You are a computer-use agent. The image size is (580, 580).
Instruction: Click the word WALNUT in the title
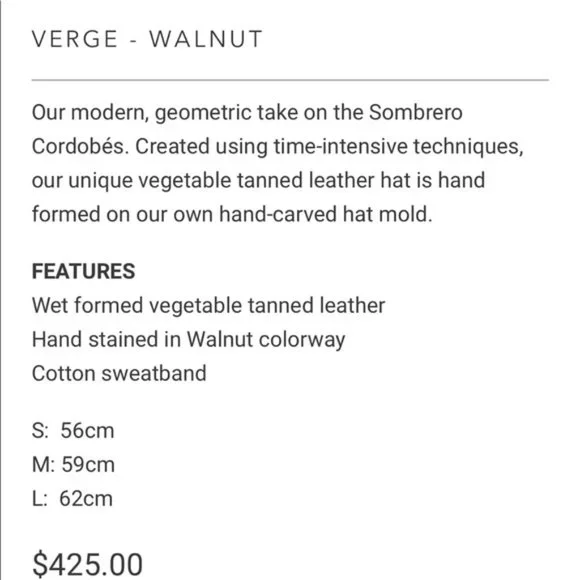coord(206,39)
